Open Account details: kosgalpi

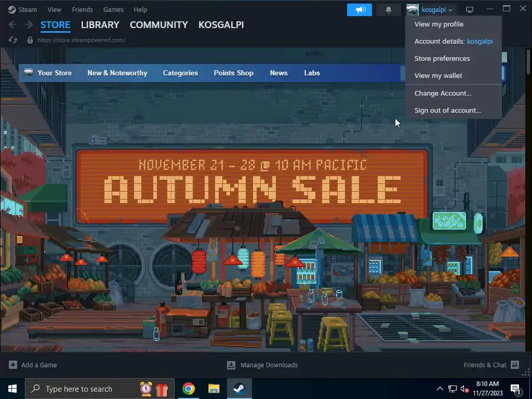point(453,41)
